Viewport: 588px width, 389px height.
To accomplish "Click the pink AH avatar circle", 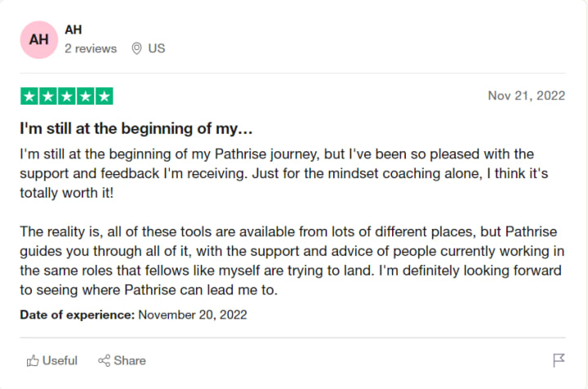I will 38,40.
